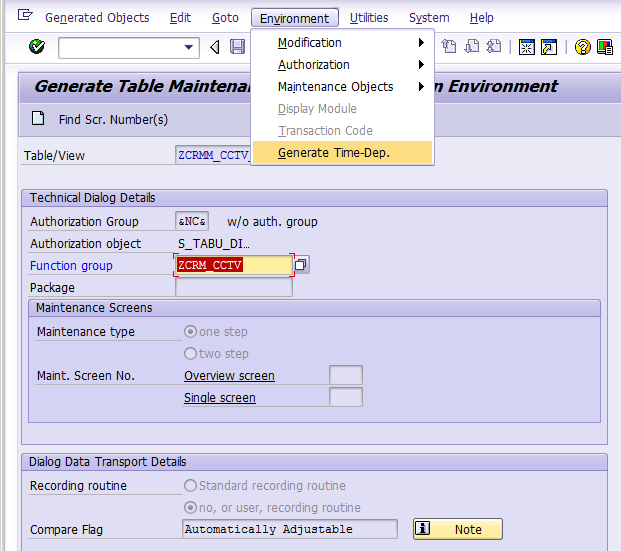
Task: Click the info icon on the Note button
Action: pyautogui.click(x=423, y=528)
